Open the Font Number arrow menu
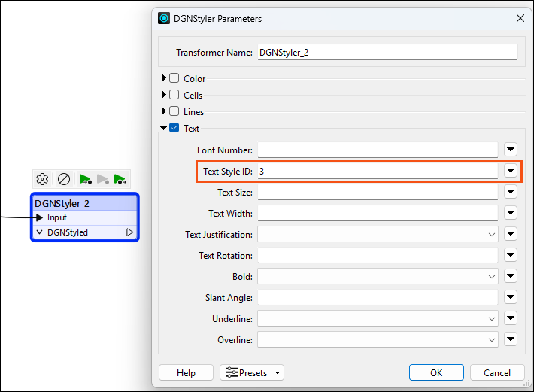Viewport: 534px width, 392px height. [511, 149]
